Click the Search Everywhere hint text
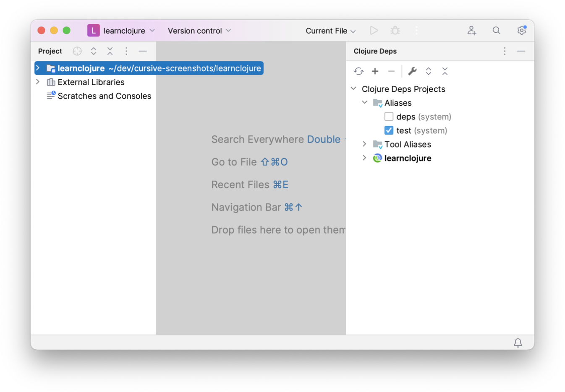 (x=258, y=139)
